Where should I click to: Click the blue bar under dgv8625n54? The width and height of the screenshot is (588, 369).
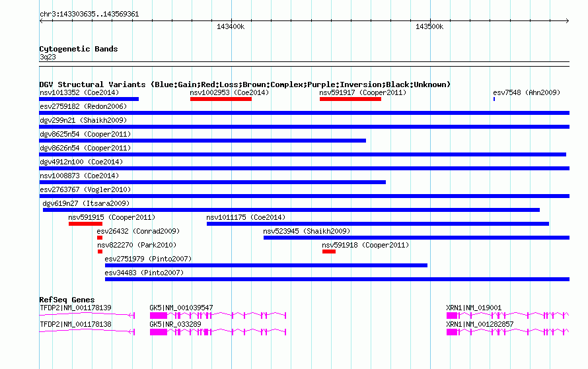[203, 141]
